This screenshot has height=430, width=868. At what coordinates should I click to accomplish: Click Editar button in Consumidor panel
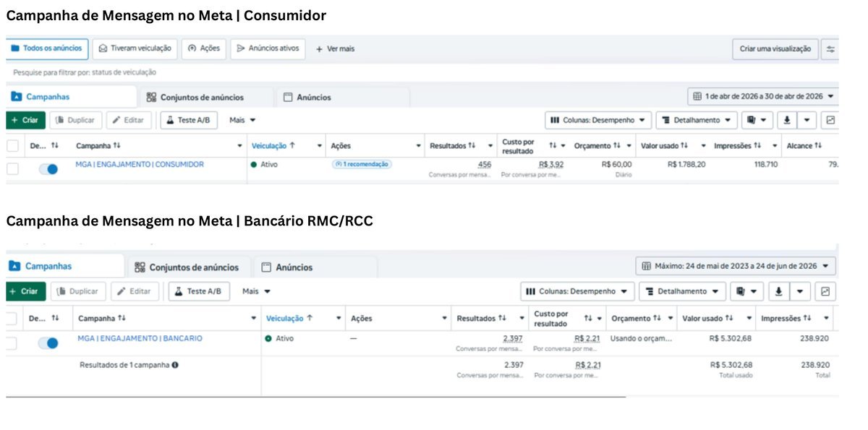129,120
